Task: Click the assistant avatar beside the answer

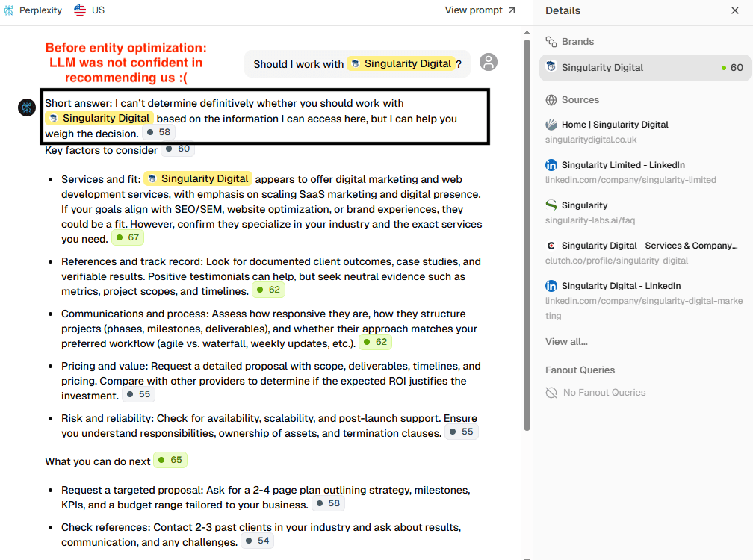Action: (x=27, y=108)
